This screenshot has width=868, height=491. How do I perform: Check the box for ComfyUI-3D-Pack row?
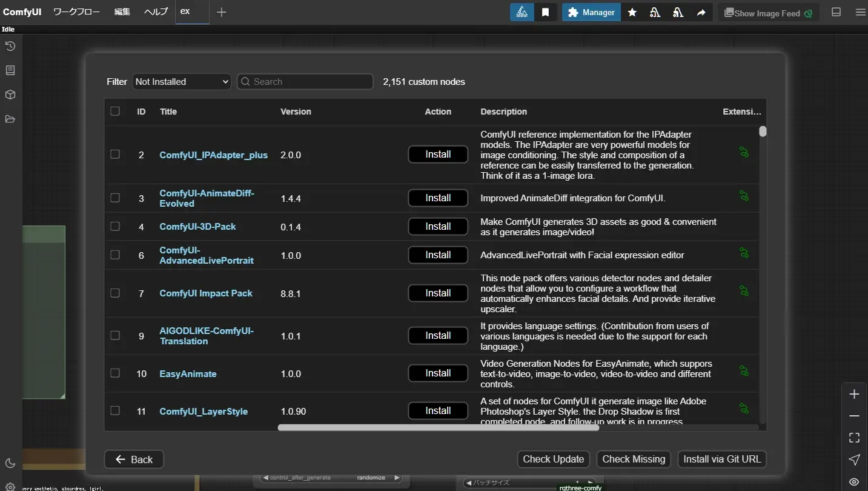pyautogui.click(x=115, y=226)
